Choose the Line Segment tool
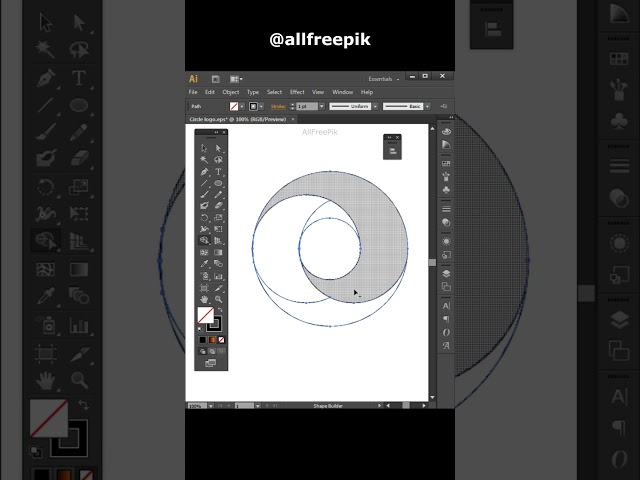Image resolution: width=640 pixels, height=480 pixels. pos(204,183)
